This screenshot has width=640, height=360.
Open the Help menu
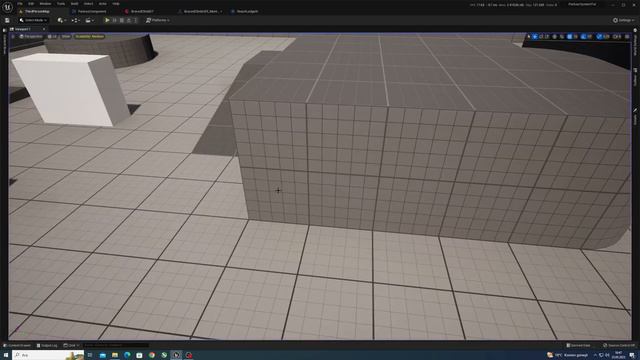point(116,4)
